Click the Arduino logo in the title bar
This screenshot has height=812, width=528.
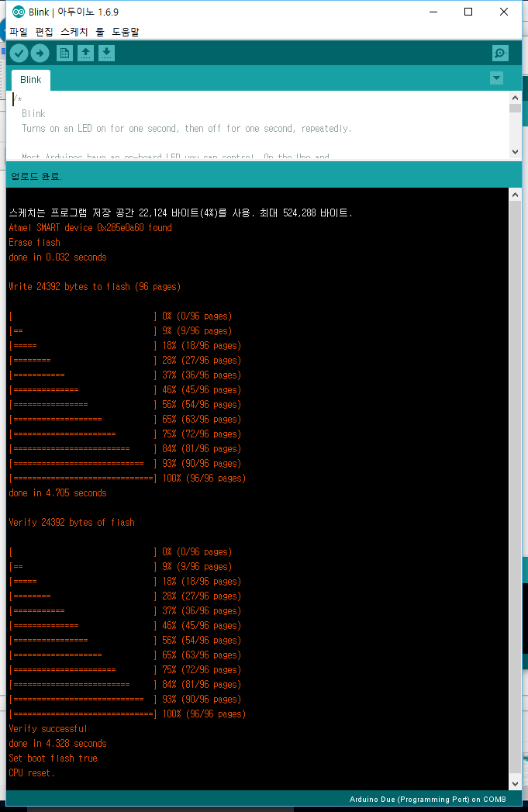tap(19, 12)
